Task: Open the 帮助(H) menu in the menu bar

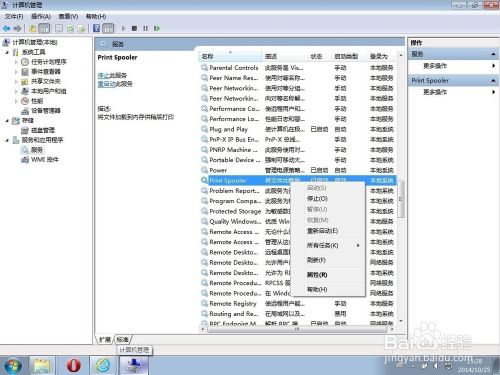Action: 96,16
